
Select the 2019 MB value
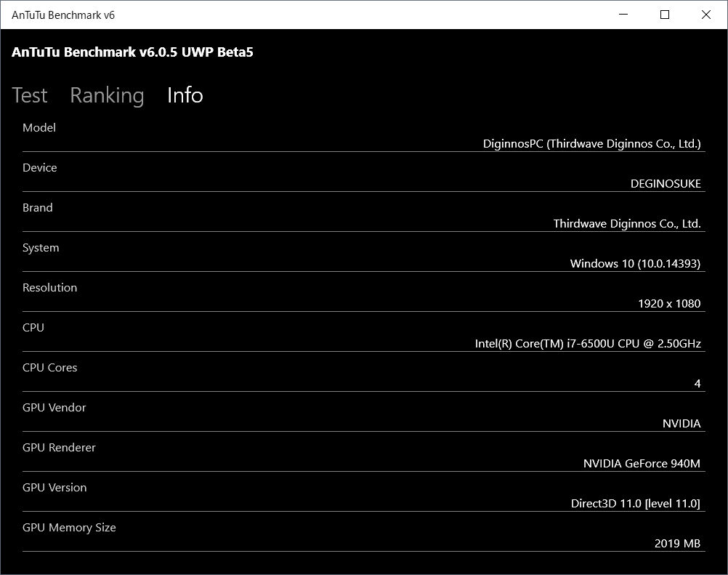coord(677,544)
